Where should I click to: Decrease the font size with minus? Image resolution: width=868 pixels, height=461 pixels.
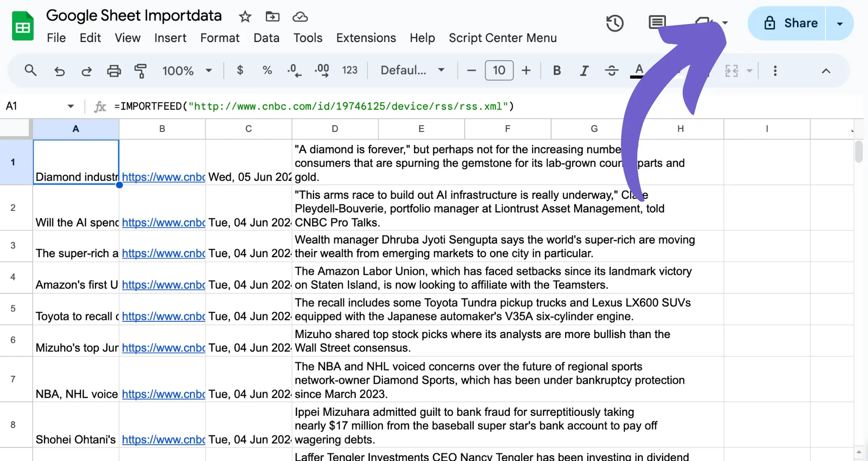click(471, 71)
